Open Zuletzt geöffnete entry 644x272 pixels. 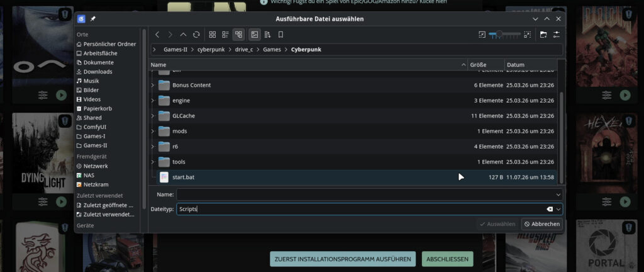tap(105, 205)
